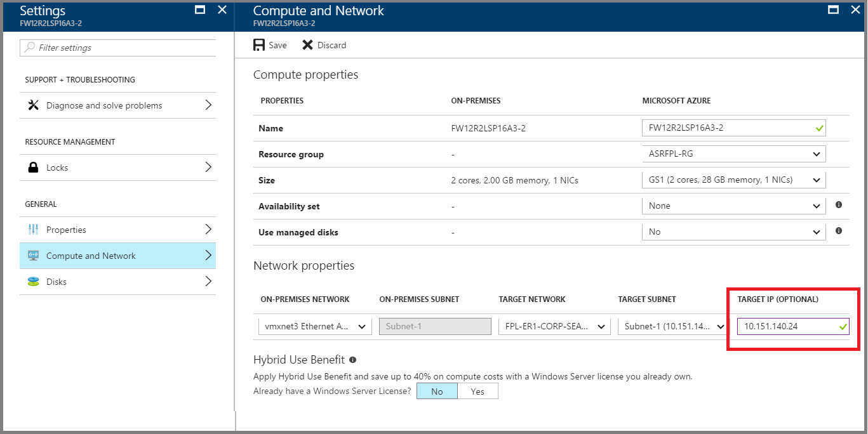The height and width of the screenshot is (434, 868).
Task: Click the Diagnose and solve problems entry
Action: (x=103, y=105)
